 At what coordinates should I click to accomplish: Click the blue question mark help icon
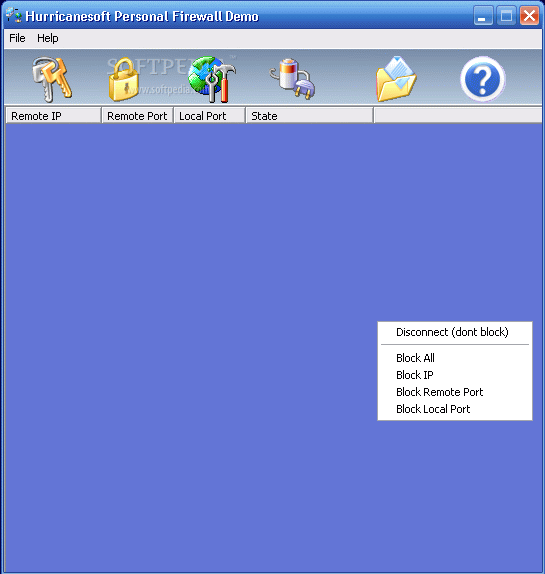pos(483,79)
